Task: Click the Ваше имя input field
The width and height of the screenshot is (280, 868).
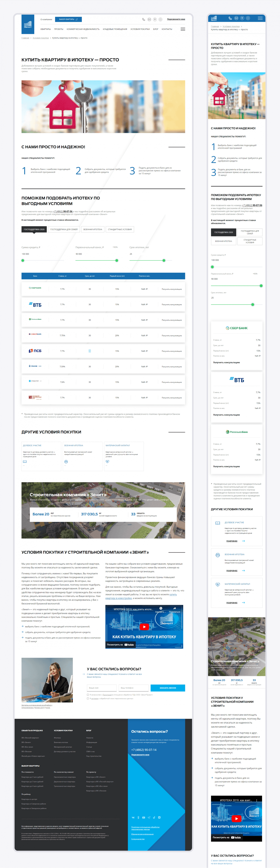Action: coord(102,688)
